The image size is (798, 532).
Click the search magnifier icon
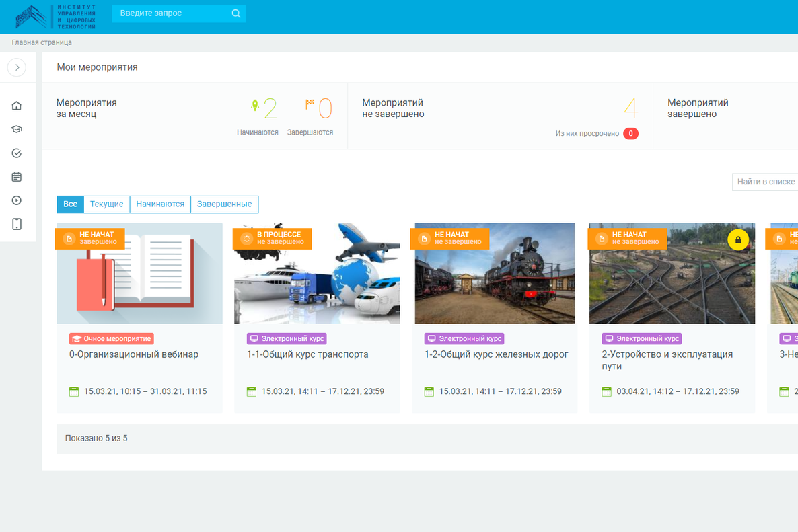click(235, 13)
